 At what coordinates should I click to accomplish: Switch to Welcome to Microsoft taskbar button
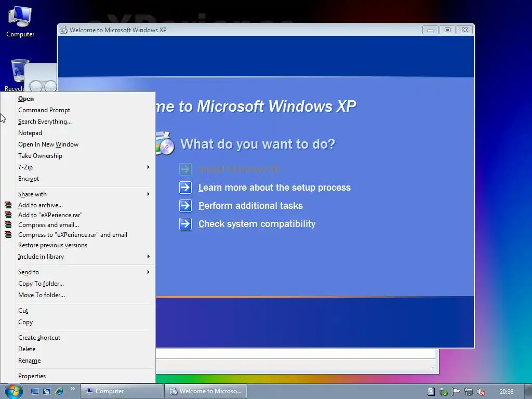click(x=206, y=391)
